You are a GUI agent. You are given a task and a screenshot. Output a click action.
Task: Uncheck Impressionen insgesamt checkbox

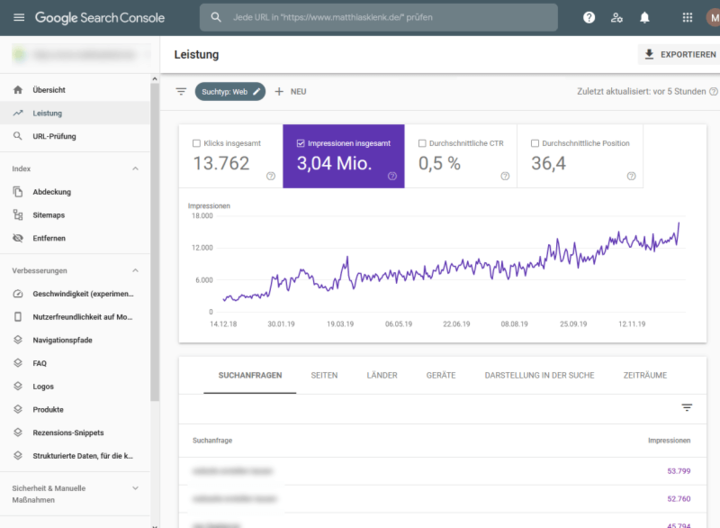pos(301,143)
